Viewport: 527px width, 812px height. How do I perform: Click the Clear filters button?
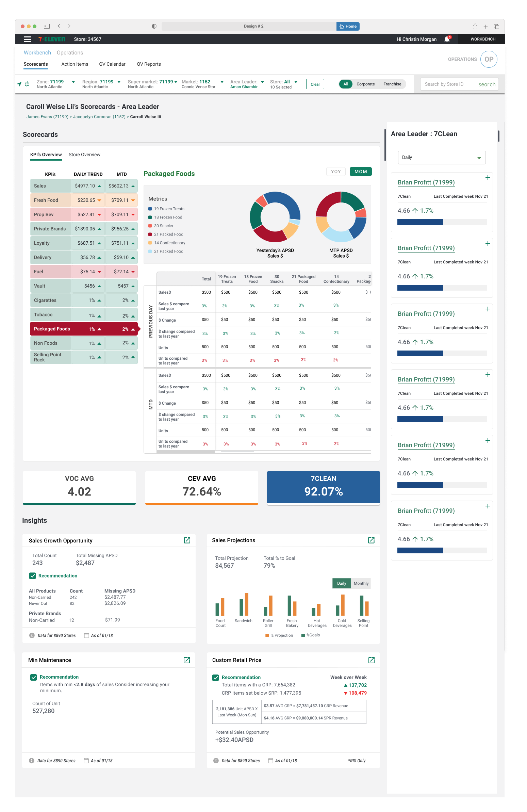click(315, 84)
